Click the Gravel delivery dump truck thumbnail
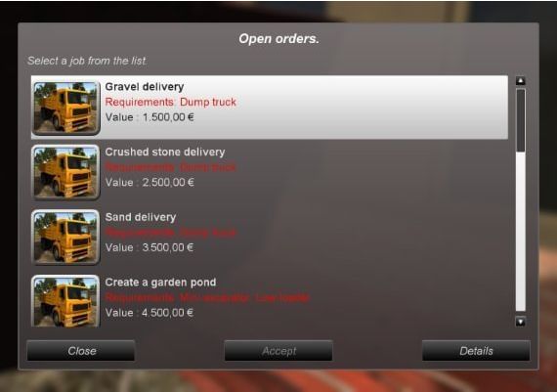The width and height of the screenshot is (557, 392). [x=66, y=108]
